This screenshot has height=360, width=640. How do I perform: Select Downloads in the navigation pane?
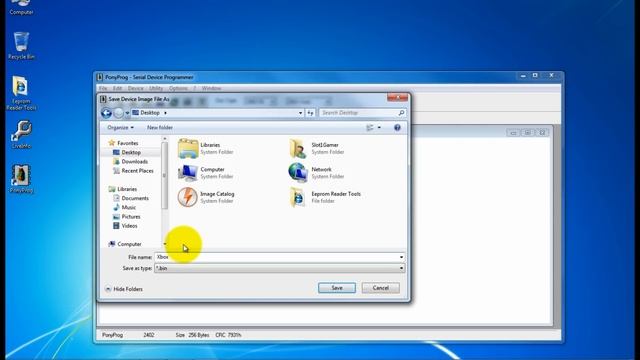[134, 162]
